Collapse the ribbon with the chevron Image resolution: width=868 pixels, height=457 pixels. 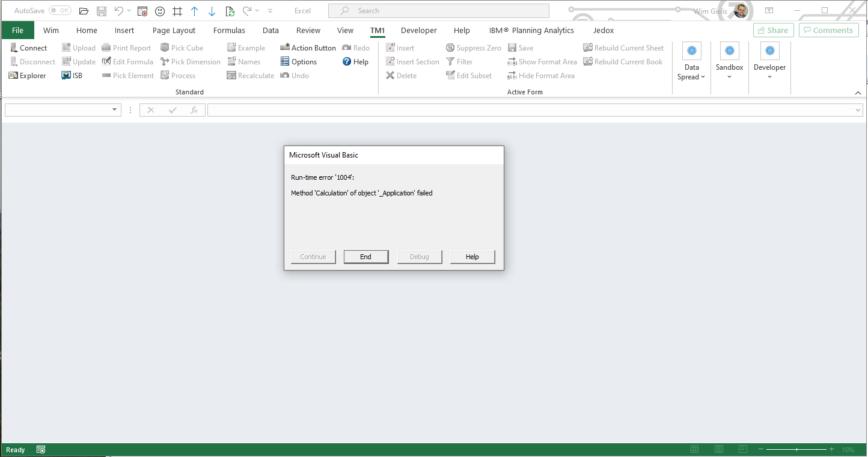tap(858, 93)
